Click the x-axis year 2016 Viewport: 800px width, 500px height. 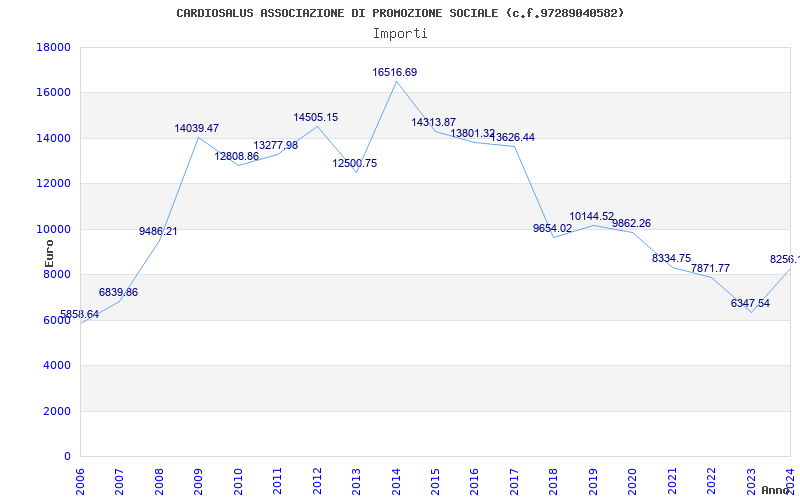pos(475,480)
